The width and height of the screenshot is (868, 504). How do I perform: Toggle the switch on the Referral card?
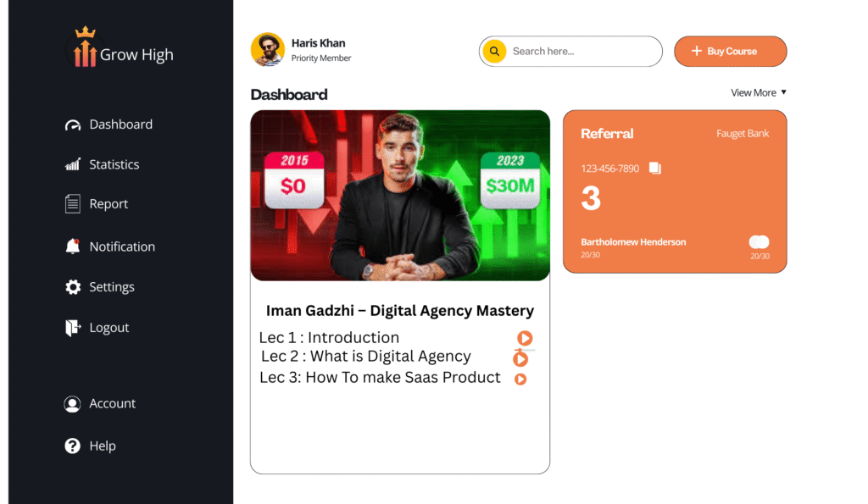759,241
